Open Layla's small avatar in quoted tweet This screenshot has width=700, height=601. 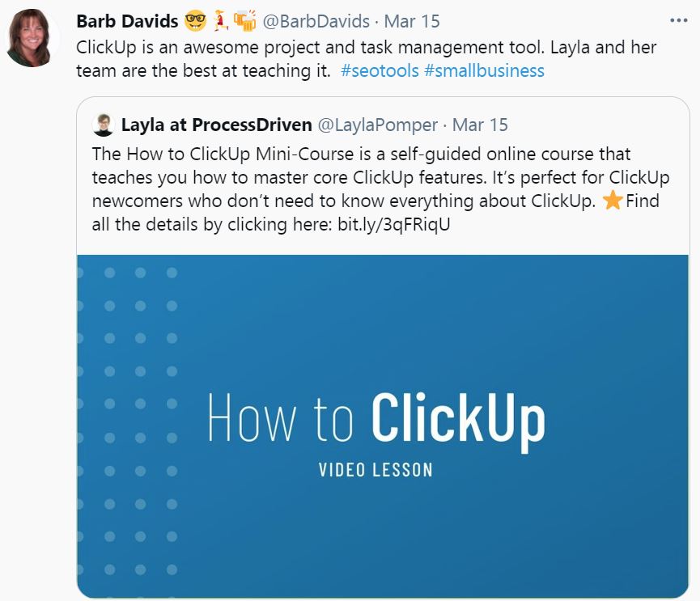104,125
